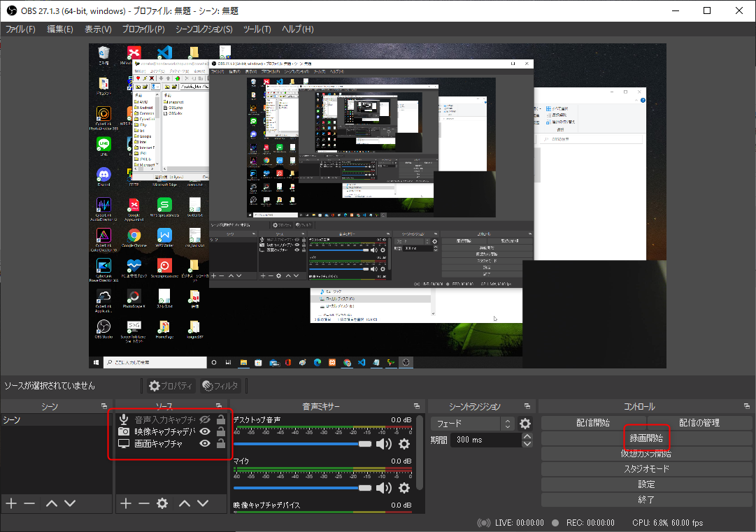The height and width of the screenshot is (532, 756).
Task: Open the シーンコレクション(S) menu
Action: (204, 29)
